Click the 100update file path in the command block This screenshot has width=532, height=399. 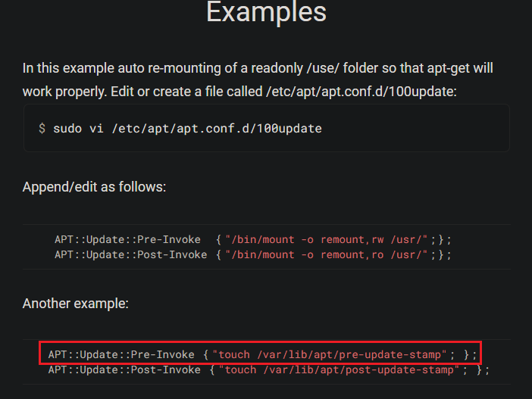coord(217,129)
